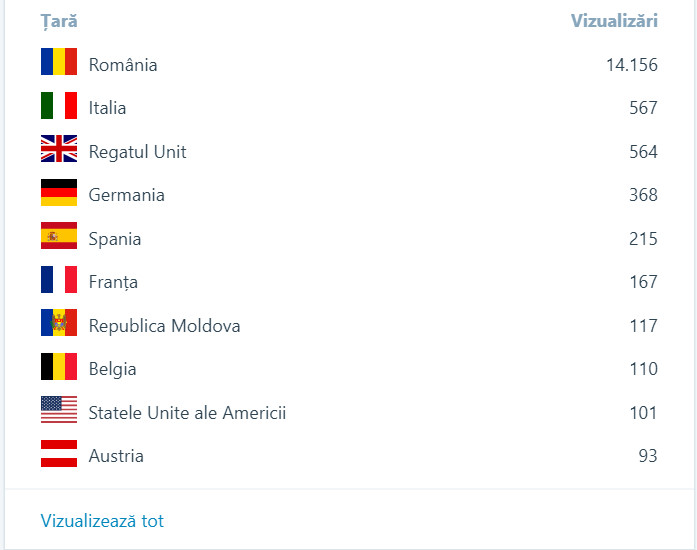This screenshot has height=550, width=697.
Task: Click the Republica Moldova label
Action: click(164, 326)
